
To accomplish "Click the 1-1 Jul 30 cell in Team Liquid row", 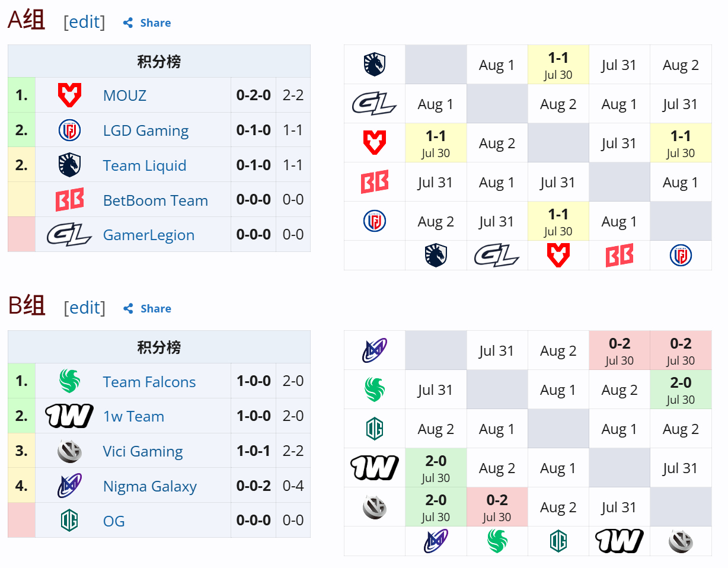I will click(558, 65).
